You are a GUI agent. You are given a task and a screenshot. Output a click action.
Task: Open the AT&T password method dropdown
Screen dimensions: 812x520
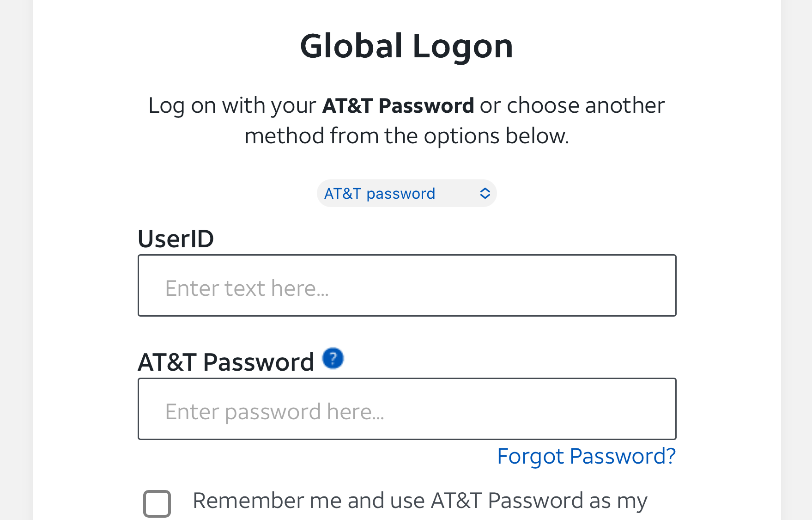pyautogui.click(x=406, y=193)
